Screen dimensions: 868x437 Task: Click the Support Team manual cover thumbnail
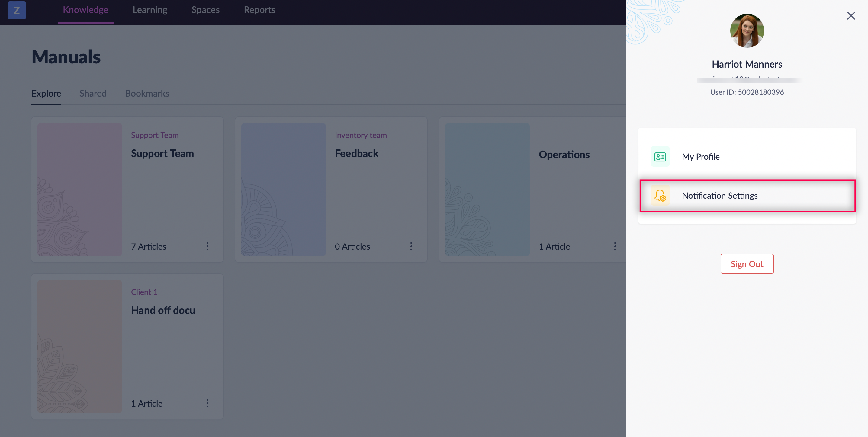click(x=79, y=189)
